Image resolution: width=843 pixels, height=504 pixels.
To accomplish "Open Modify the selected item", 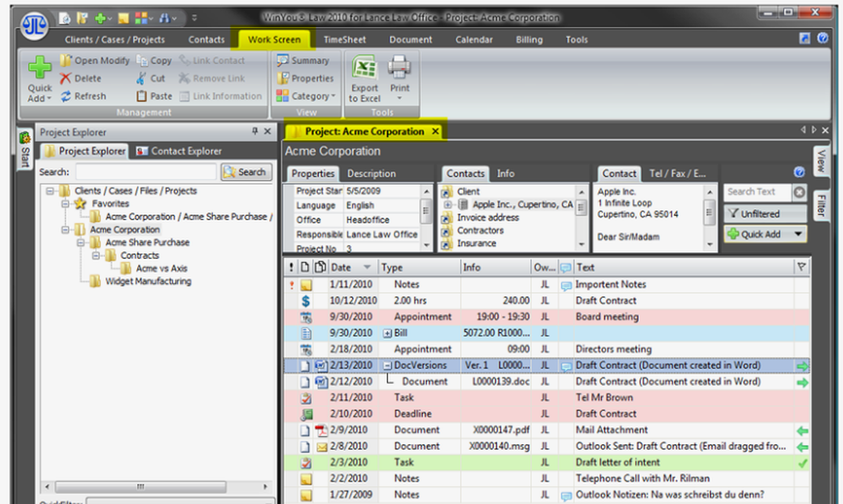I will (x=95, y=61).
